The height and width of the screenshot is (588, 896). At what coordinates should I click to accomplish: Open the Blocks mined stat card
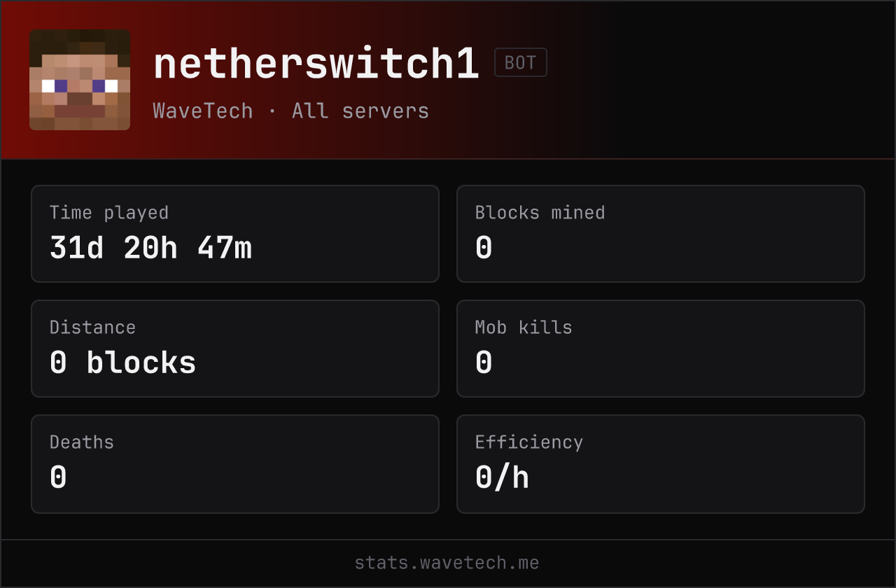coord(661,234)
